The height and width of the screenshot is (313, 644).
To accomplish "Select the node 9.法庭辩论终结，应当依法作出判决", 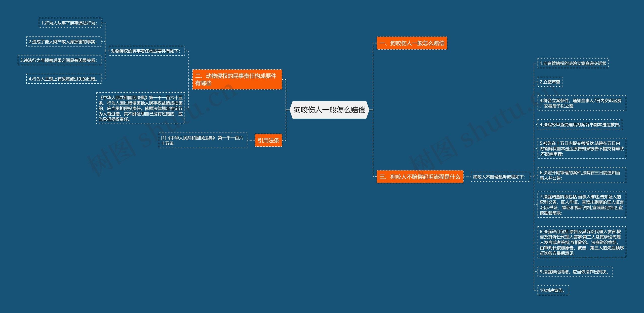I will [575, 272].
